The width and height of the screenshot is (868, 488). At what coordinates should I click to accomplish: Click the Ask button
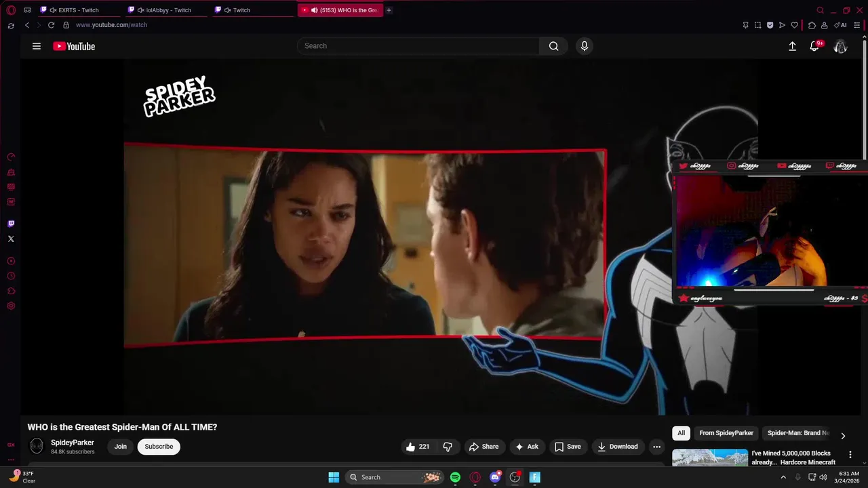[527, 447]
